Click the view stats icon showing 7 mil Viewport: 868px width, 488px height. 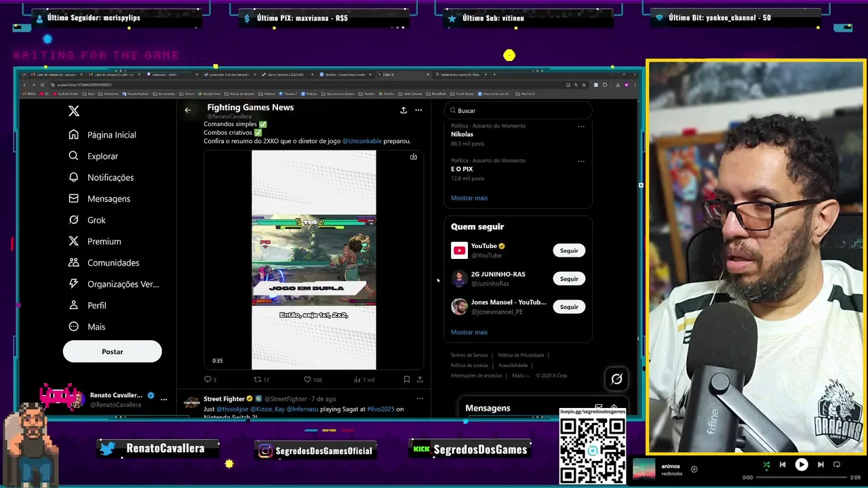(357, 380)
